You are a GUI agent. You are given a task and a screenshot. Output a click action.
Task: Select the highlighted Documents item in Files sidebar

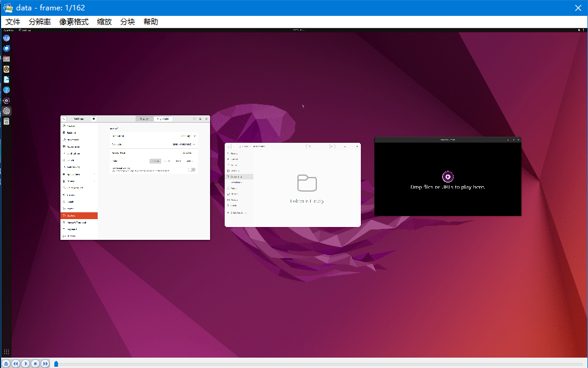[239, 176]
